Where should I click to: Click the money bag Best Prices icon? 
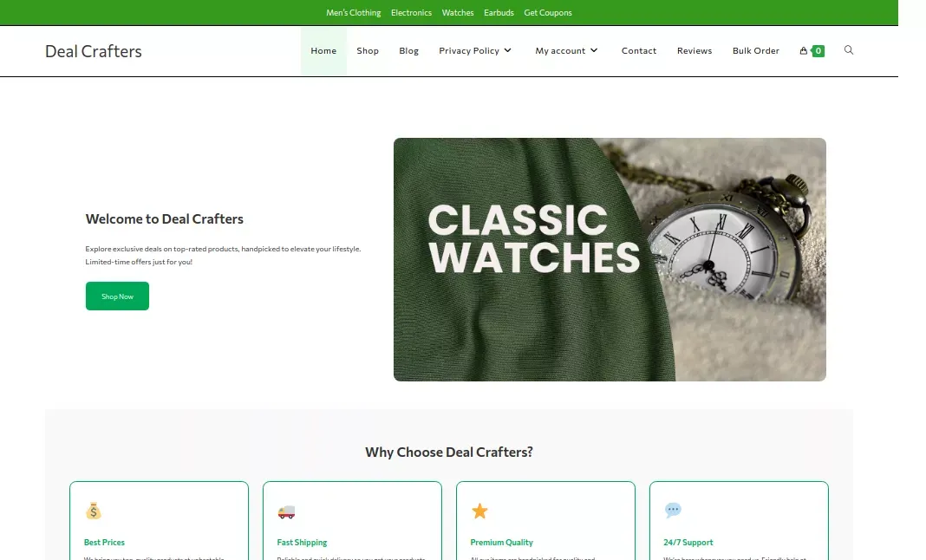[x=94, y=511]
